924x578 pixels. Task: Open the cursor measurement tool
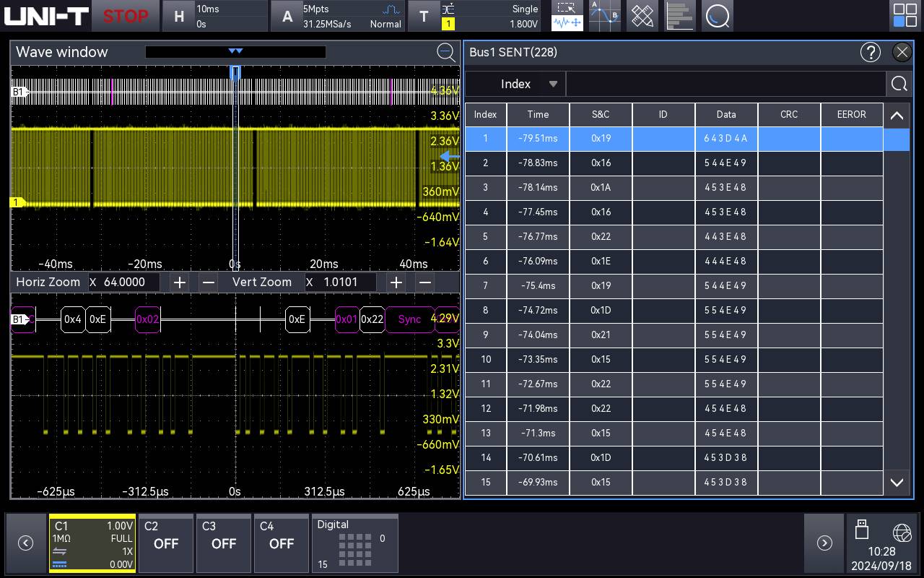click(x=567, y=15)
